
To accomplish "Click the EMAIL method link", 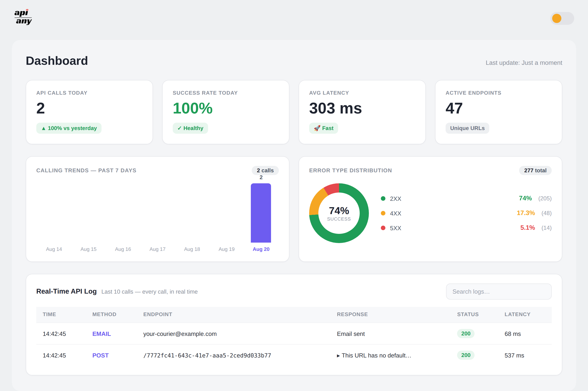I will (102, 334).
